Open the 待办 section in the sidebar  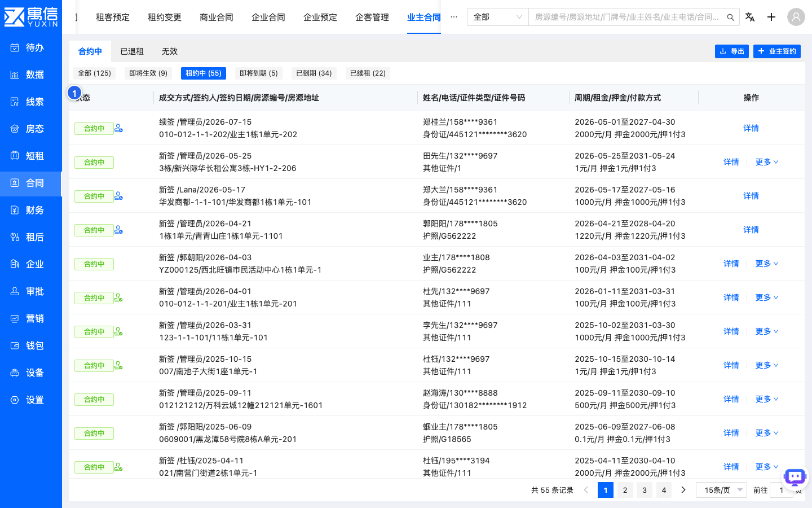pyautogui.click(x=31, y=47)
